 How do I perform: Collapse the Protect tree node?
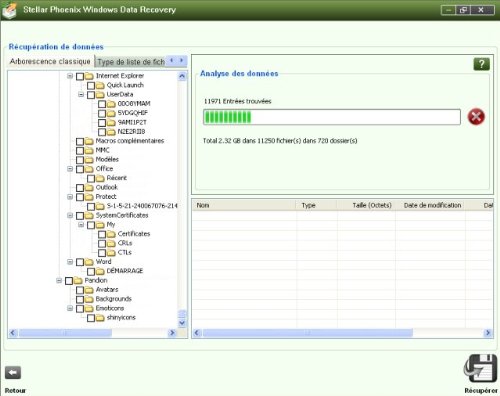point(70,197)
